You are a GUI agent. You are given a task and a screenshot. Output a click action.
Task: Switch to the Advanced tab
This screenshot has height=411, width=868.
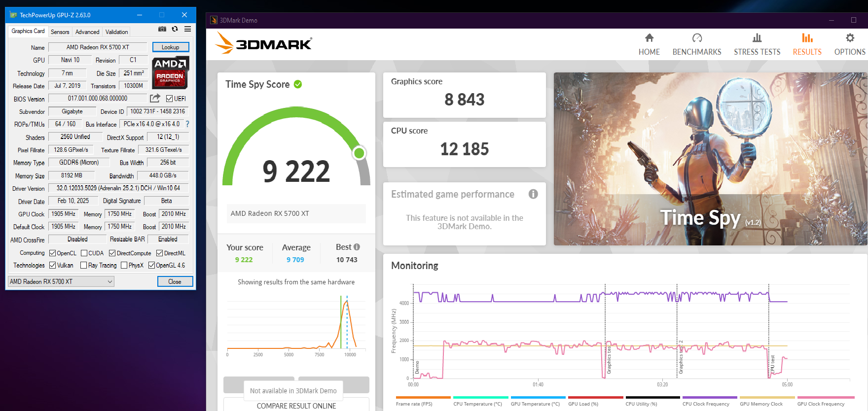click(87, 32)
